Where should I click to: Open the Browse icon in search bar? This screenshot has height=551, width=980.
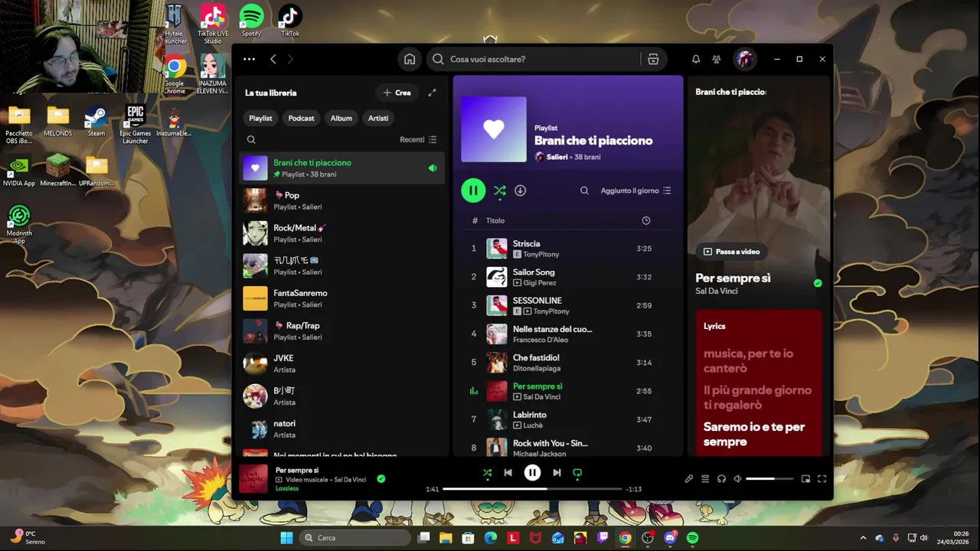coord(653,59)
